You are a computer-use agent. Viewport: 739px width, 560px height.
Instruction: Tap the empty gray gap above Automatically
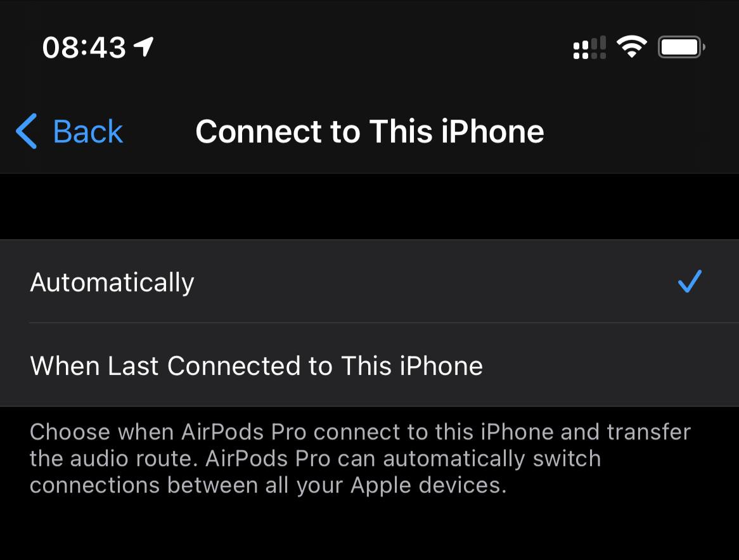pyautogui.click(x=369, y=207)
